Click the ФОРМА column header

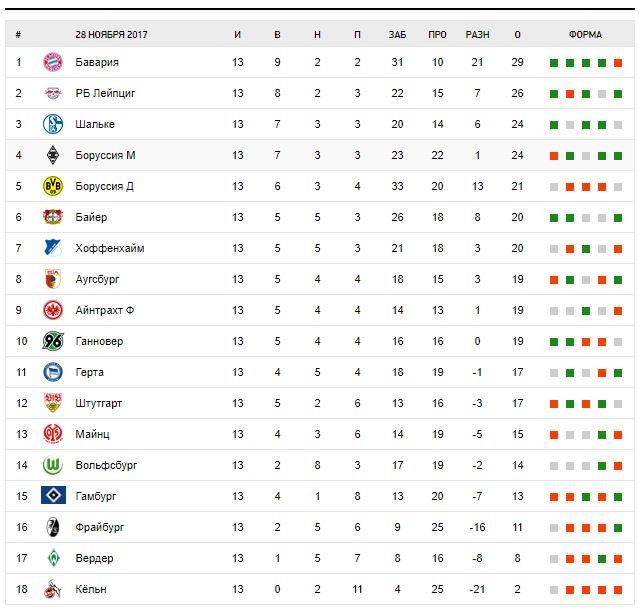[x=585, y=34]
